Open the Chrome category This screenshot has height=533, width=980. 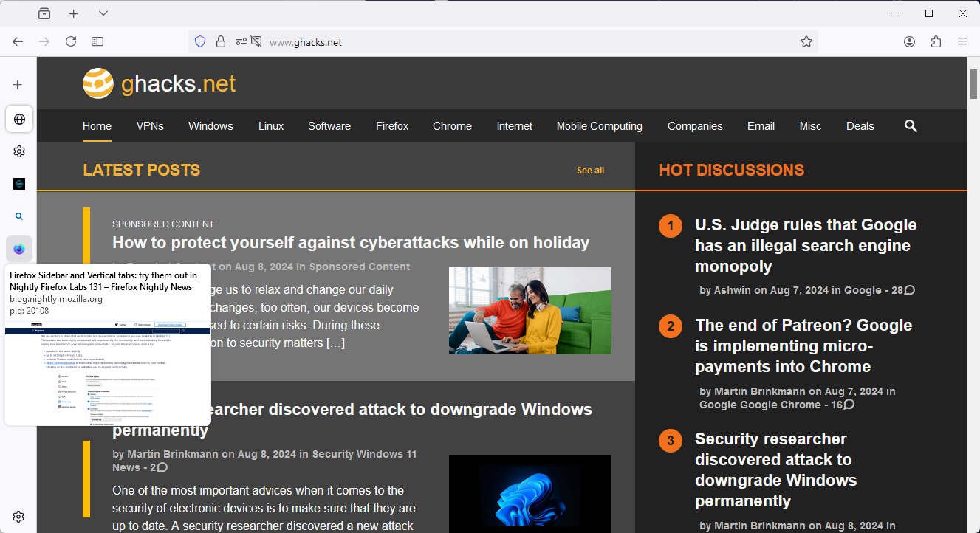pyautogui.click(x=452, y=126)
